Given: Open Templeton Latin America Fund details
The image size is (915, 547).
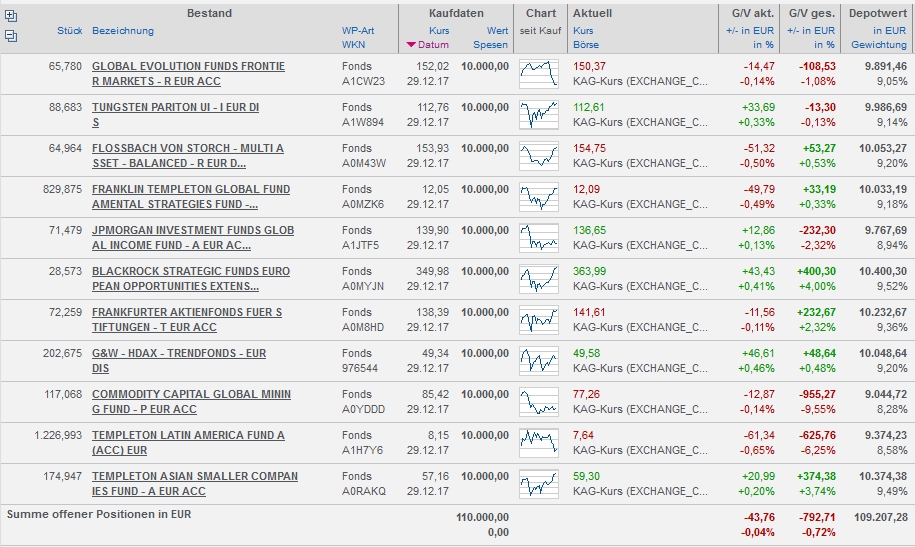Looking at the screenshot, I should 188,443.
